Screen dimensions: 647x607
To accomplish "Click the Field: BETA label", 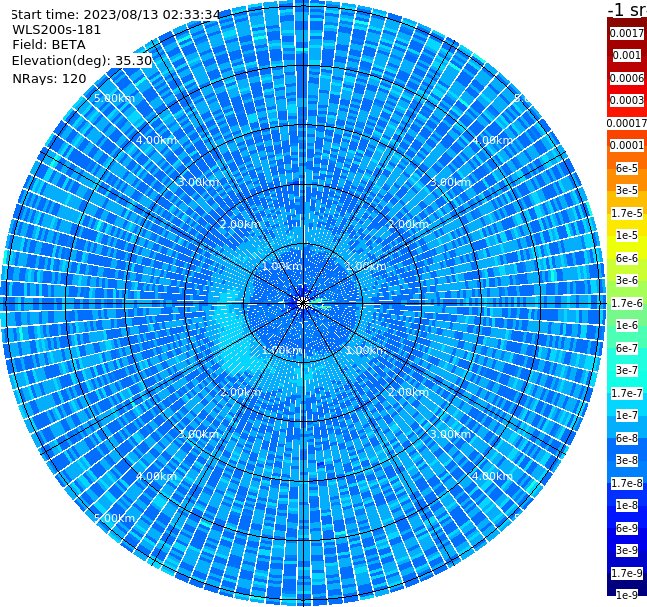I will [49, 45].
